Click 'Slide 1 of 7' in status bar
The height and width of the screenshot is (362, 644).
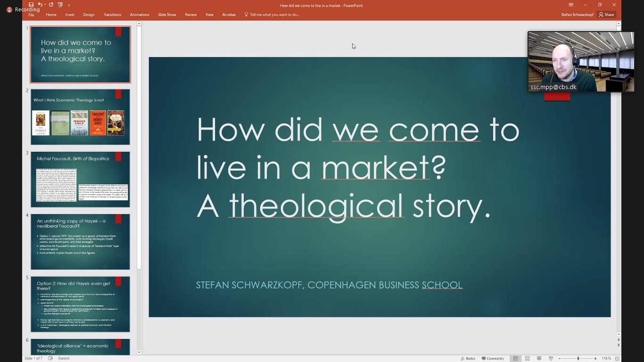point(34,359)
